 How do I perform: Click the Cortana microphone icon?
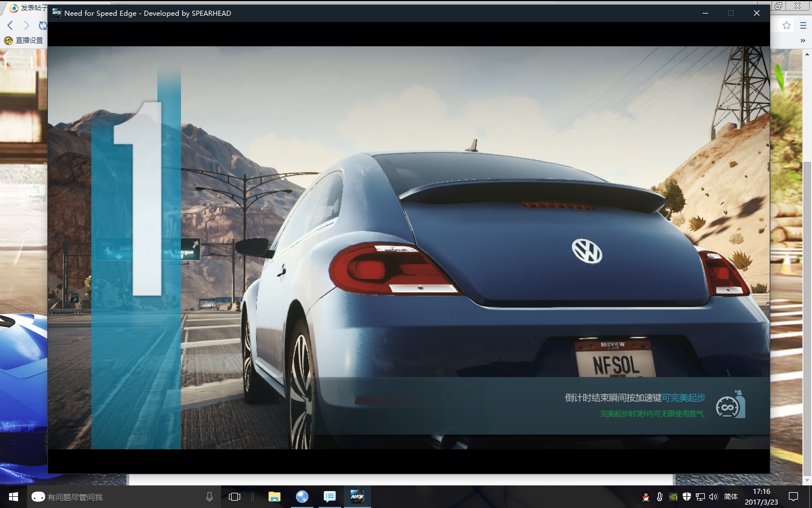pyautogui.click(x=209, y=497)
